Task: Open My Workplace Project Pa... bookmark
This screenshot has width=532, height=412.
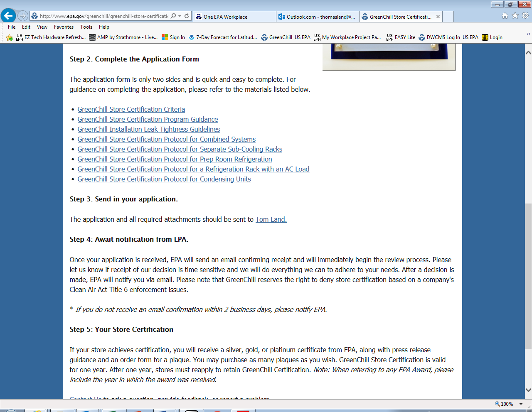Action: [x=347, y=37]
